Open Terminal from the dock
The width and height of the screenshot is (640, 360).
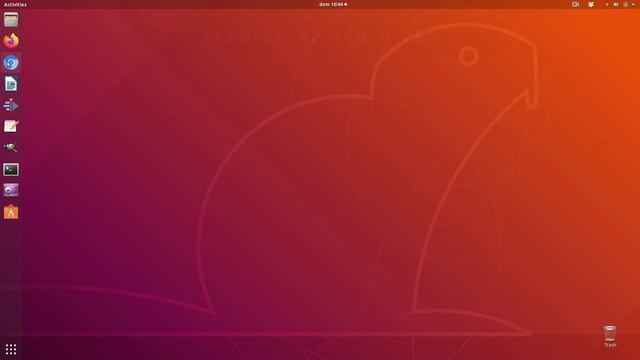(x=11, y=169)
